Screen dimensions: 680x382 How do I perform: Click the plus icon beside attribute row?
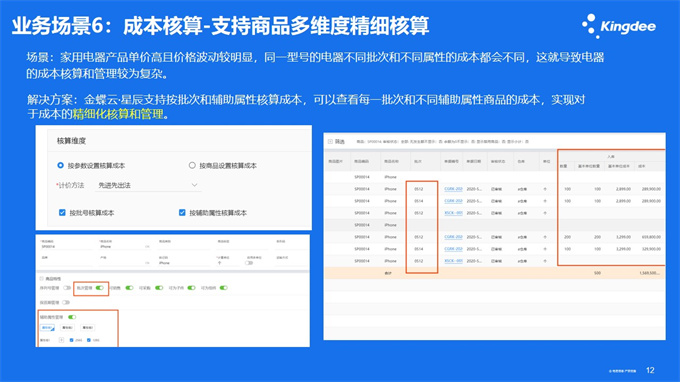[x=61, y=340]
